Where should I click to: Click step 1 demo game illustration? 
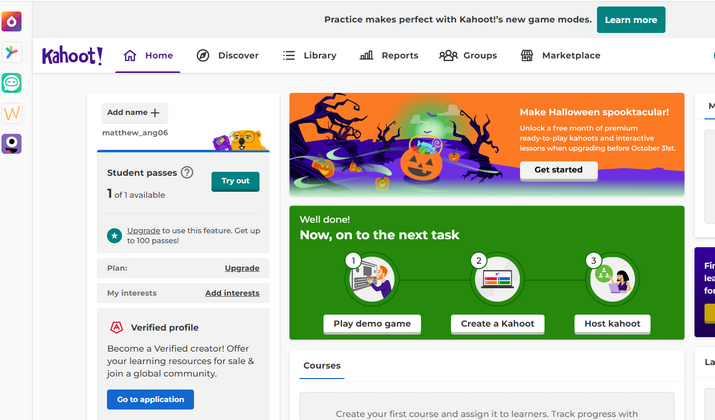click(x=372, y=279)
